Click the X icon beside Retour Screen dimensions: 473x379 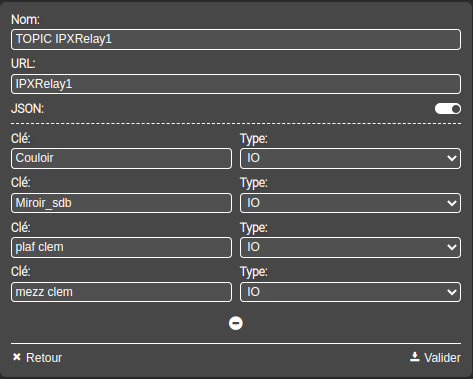17,357
